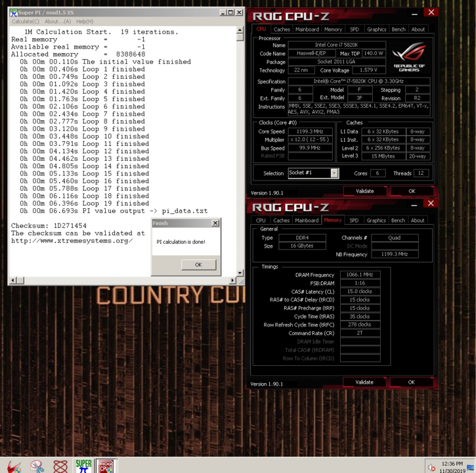This screenshot has width=476, height=473.
Task: Select the CPU tab in the upper CPU-Z window
Action: (x=261, y=29)
